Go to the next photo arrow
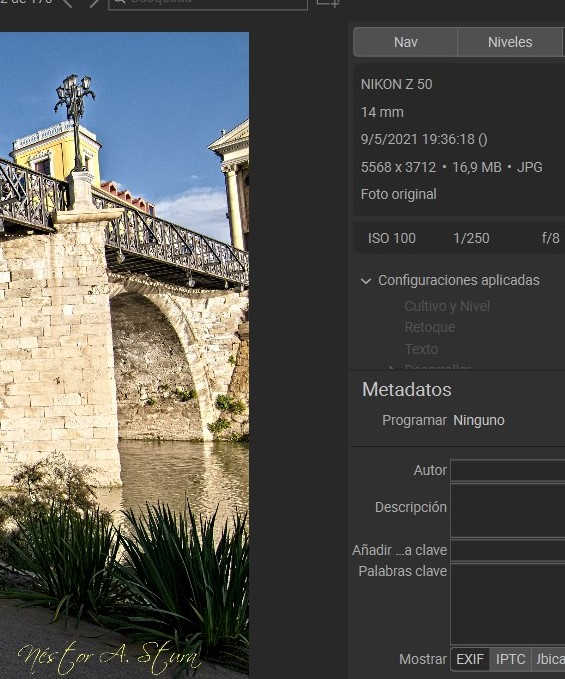 94,3
